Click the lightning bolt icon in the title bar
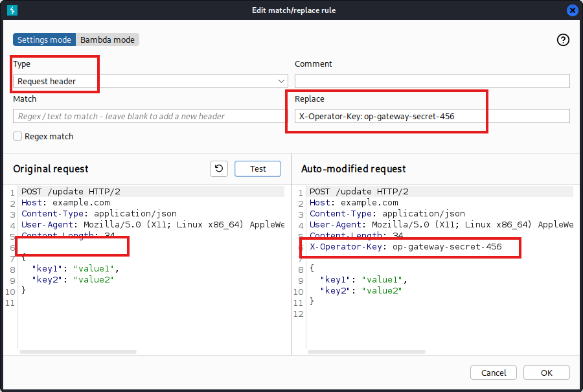This screenshot has width=583, height=392. (x=12, y=10)
